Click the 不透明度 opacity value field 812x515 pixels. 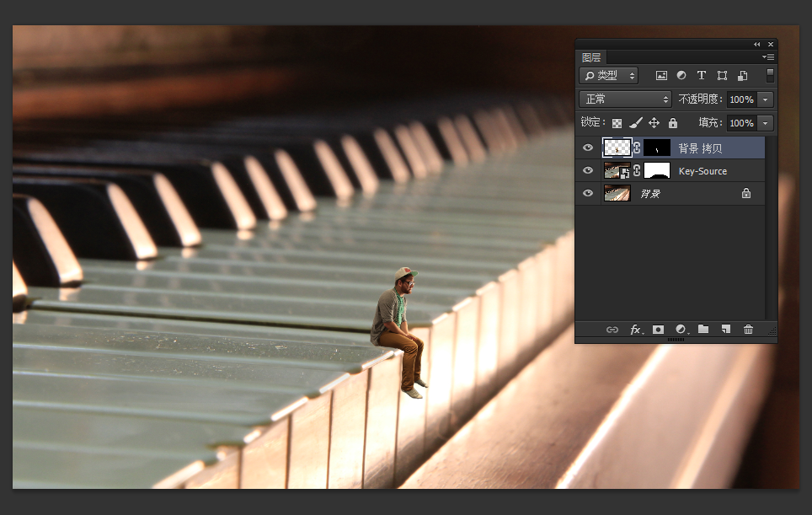pos(741,99)
